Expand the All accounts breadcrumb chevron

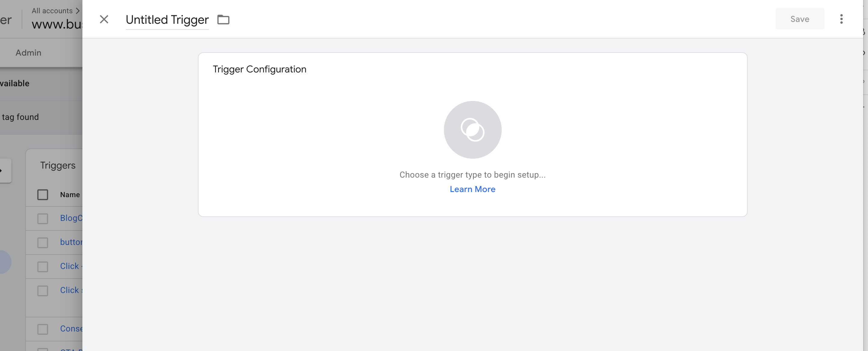click(78, 11)
